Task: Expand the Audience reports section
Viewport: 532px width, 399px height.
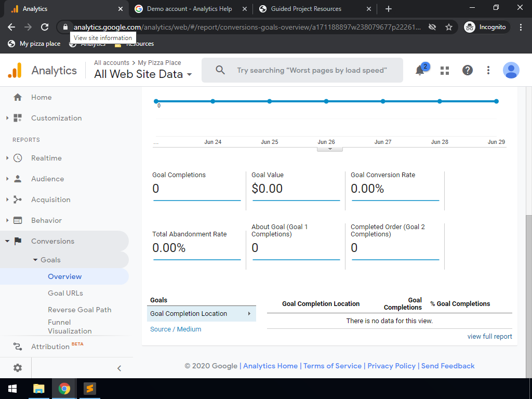Action: pyautogui.click(x=47, y=179)
